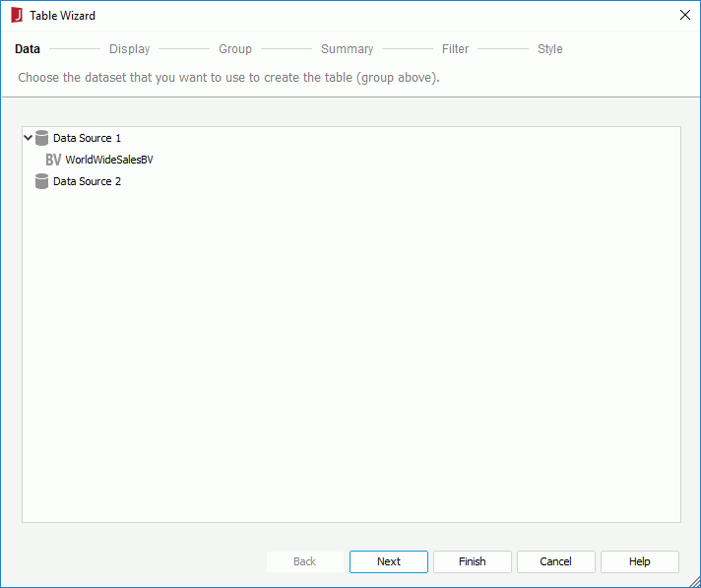Click the Data Source 2 database icon
Viewport: 701px width, 588px height.
[41, 181]
